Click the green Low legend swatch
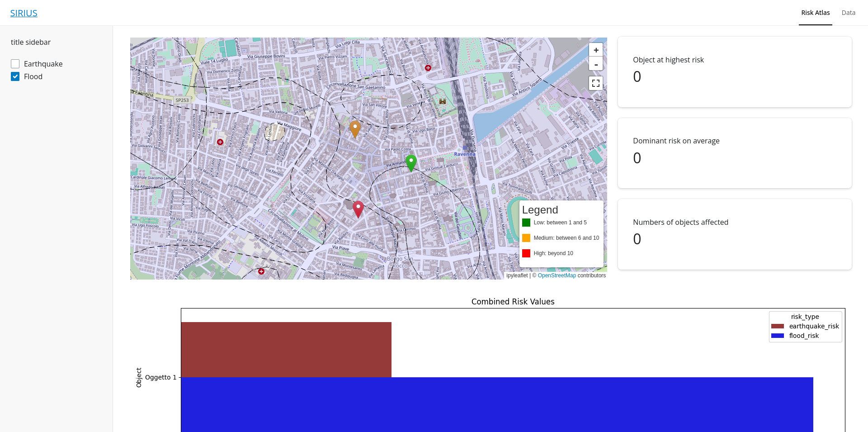The image size is (868, 432). [x=526, y=223]
